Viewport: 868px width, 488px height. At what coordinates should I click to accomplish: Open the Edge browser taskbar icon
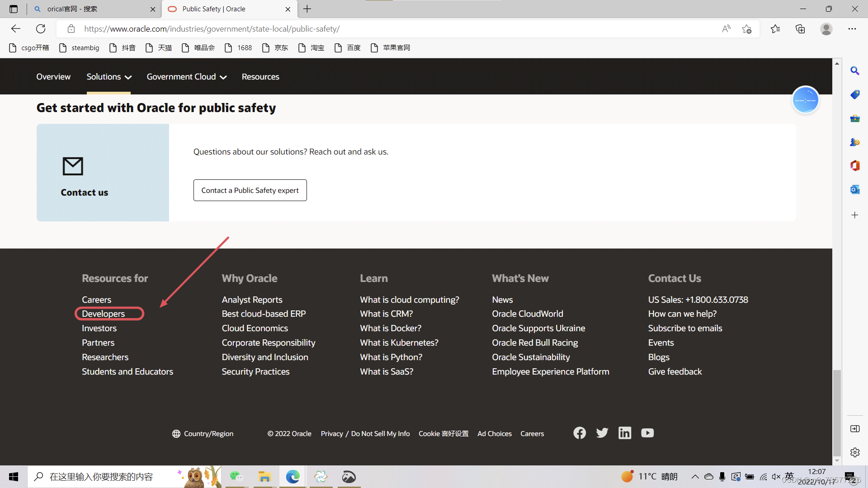tap(292, 477)
